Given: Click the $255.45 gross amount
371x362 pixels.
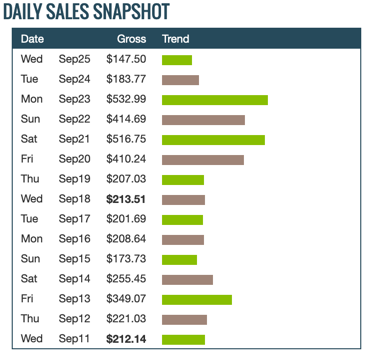Looking at the screenshot, I should click(126, 279).
